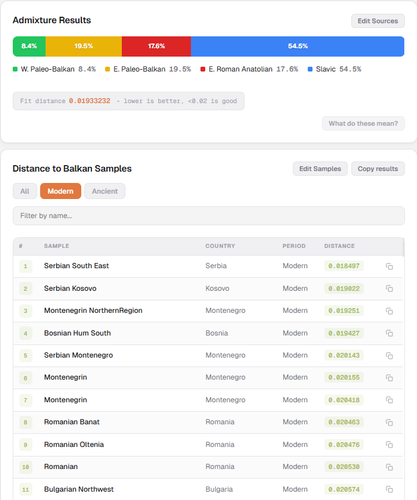Copy the Romanian Oltenia row
417x500 pixels.
389,445
